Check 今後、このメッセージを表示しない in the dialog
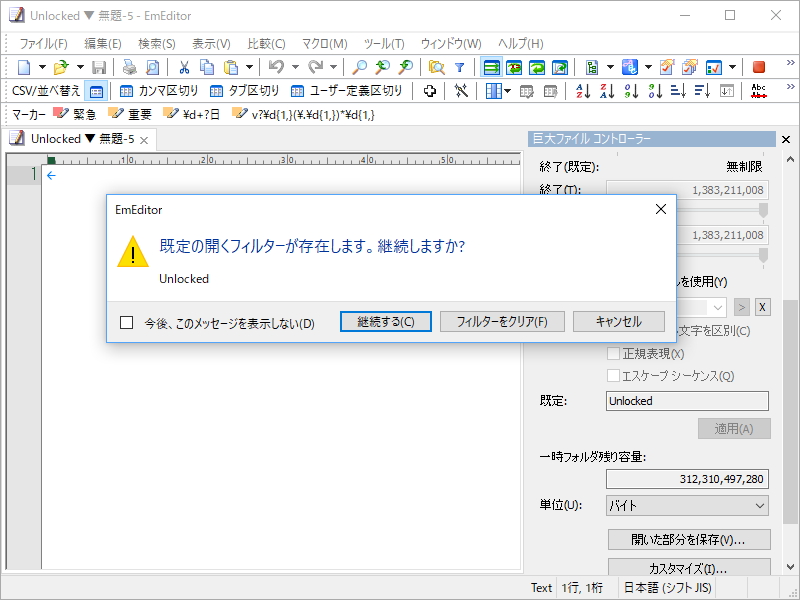This screenshot has width=800, height=600. tap(127, 321)
